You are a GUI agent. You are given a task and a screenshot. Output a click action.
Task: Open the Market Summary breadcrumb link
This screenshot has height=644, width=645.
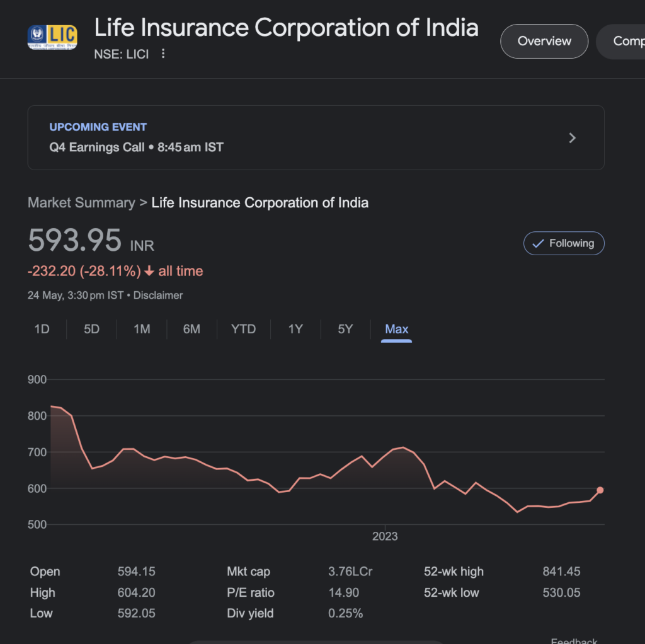81,203
